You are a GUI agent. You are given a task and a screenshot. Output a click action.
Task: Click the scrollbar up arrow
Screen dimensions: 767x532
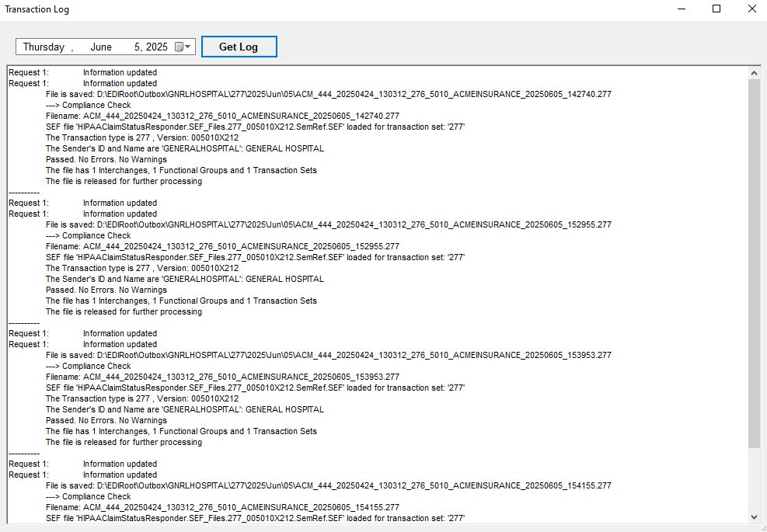tap(754, 73)
